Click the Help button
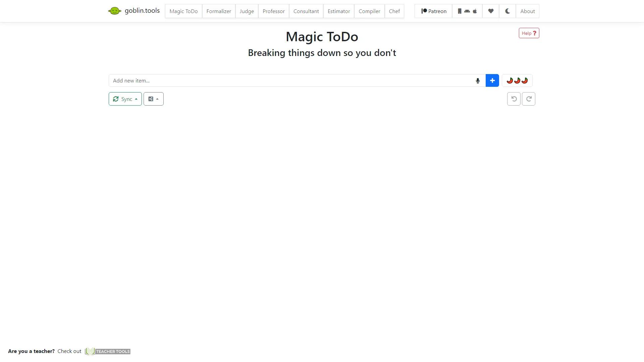This screenshot has height=362, width=644. coord(529,33)
